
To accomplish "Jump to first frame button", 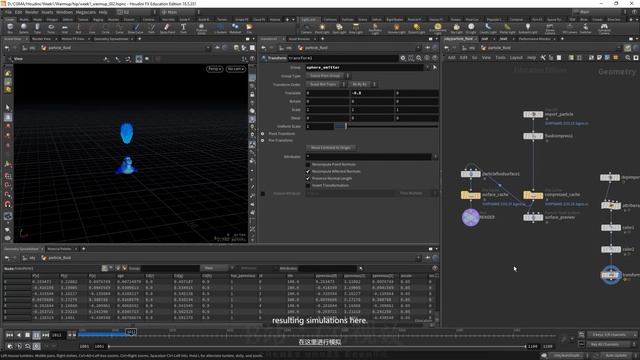I will pyautogui.click(x=9, y=335).
